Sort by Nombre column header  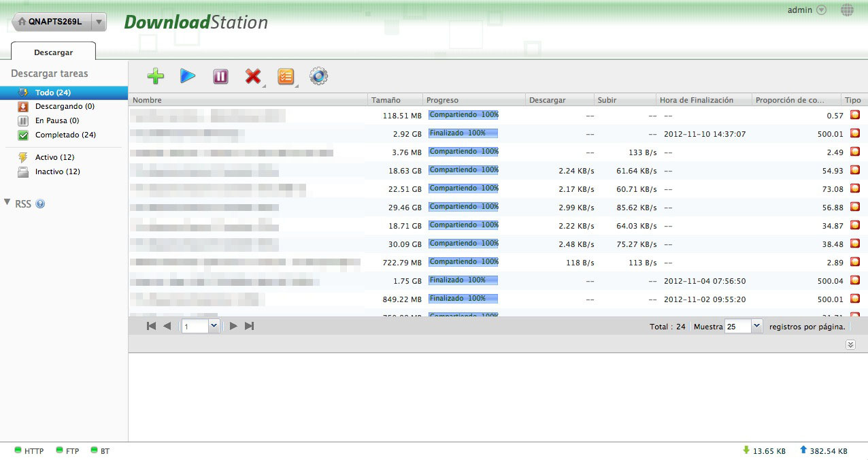tap(248, 100)
